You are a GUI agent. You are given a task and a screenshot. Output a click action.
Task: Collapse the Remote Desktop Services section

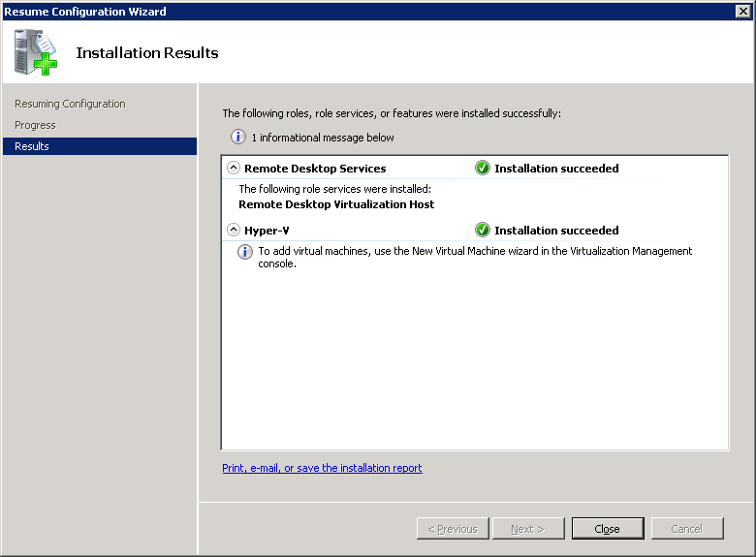click(233, 168)
